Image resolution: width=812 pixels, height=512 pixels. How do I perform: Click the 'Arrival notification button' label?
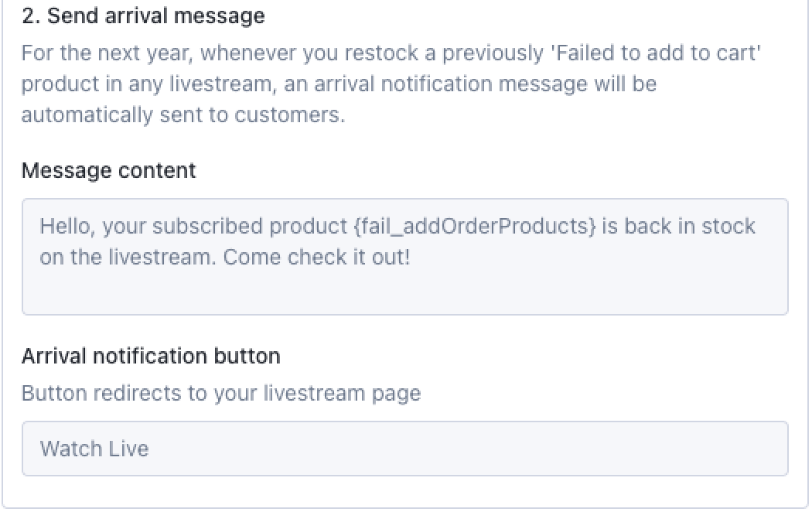click(x=151, y=356)
